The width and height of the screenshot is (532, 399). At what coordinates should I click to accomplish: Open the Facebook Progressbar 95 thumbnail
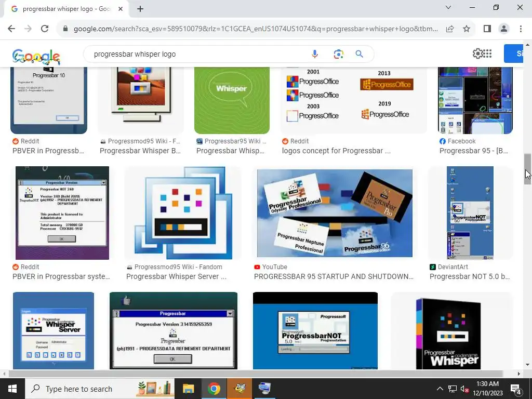(475, 100)
